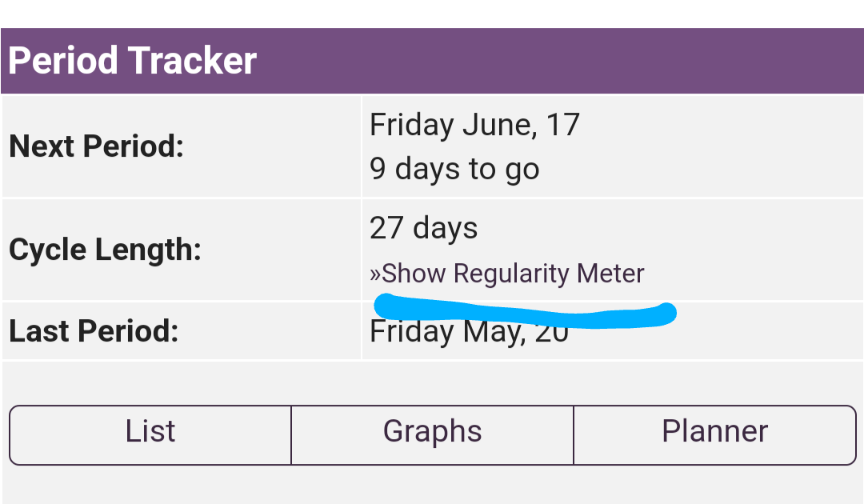Image resolution: width=864 pixels, height=504 pixels.
Task: Select the Next Period label
Action: [x=96, y=147]
